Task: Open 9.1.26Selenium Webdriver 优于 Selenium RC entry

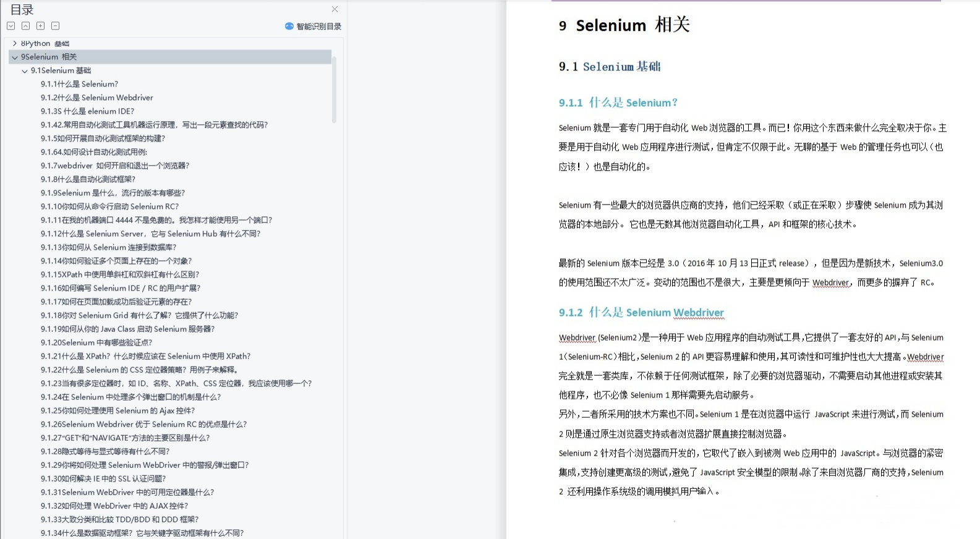Action: coord(144,424)
